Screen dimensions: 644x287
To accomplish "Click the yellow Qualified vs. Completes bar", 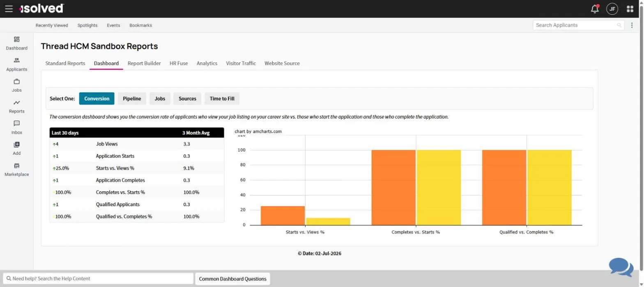I will coord(550,187).
